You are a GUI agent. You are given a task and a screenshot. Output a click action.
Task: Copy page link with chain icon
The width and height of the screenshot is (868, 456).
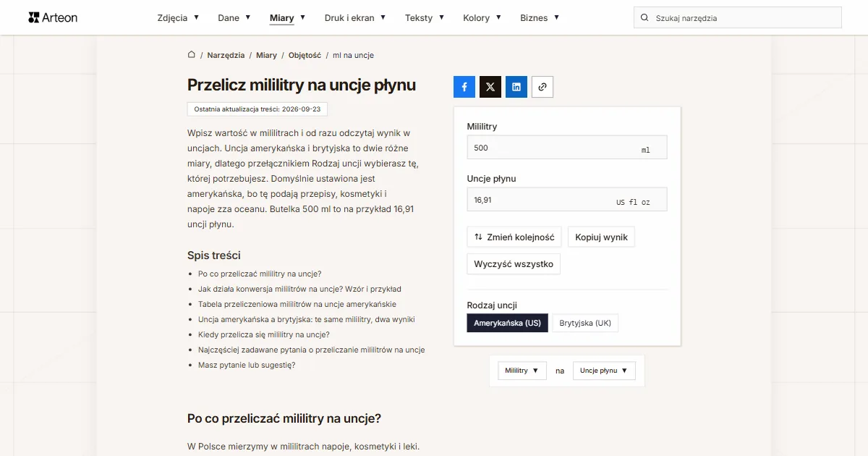542,87
